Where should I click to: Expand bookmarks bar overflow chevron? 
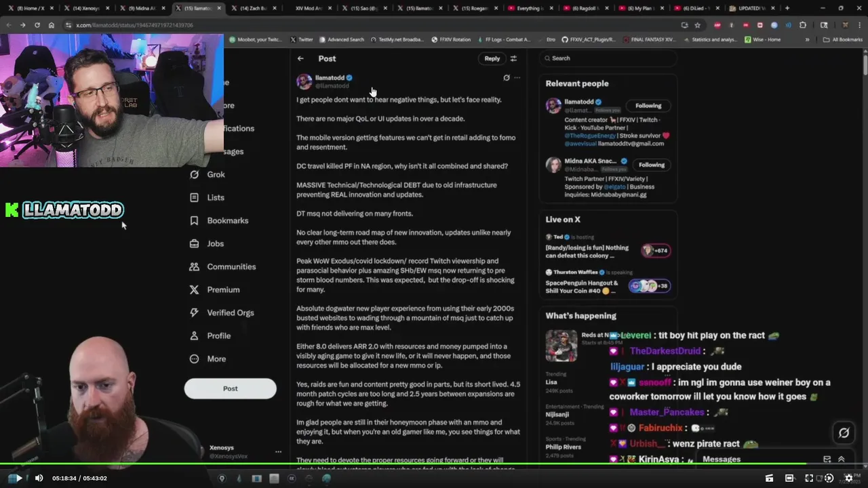click(807, 39)
